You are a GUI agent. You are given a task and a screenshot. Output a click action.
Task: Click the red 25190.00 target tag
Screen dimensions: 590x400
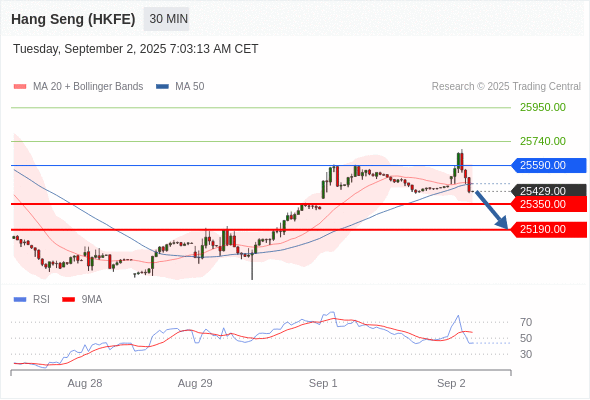pyautogui.click(x=549, y=229)
